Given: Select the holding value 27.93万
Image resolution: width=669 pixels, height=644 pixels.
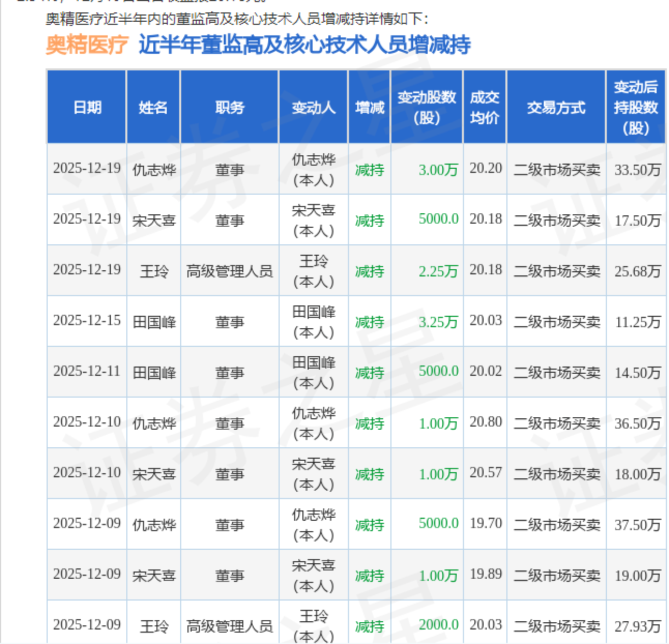Looking at the screenshot, I should pyautogui.click(x=637, y=626).
